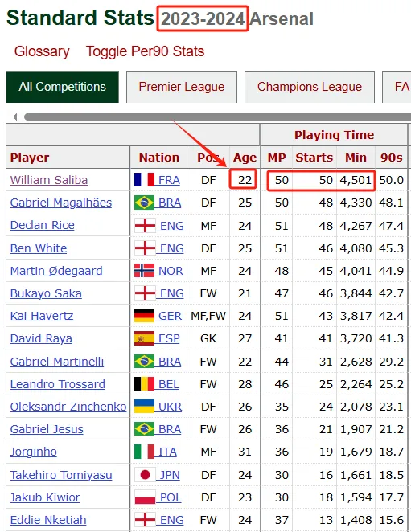This screenshot has width=411, height=532.
Task: Click the horizontal scrollbar above the table
Action: point(217,117)
